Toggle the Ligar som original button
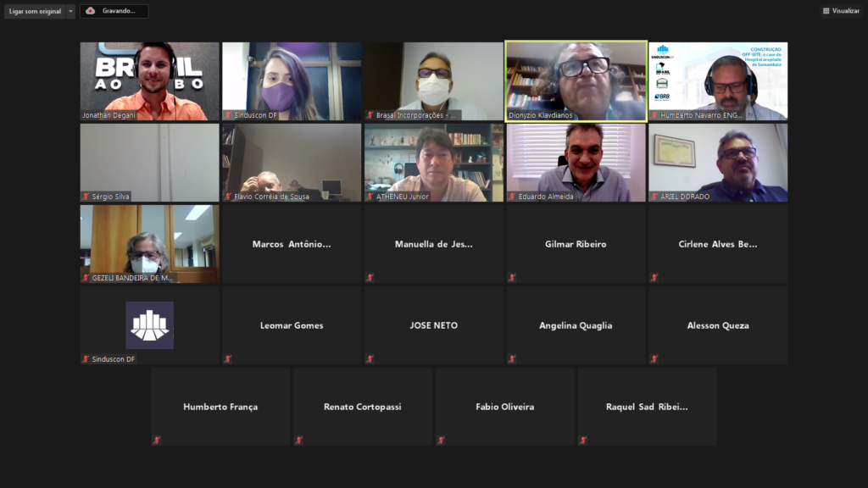868x488 pixels. (35, 11)
